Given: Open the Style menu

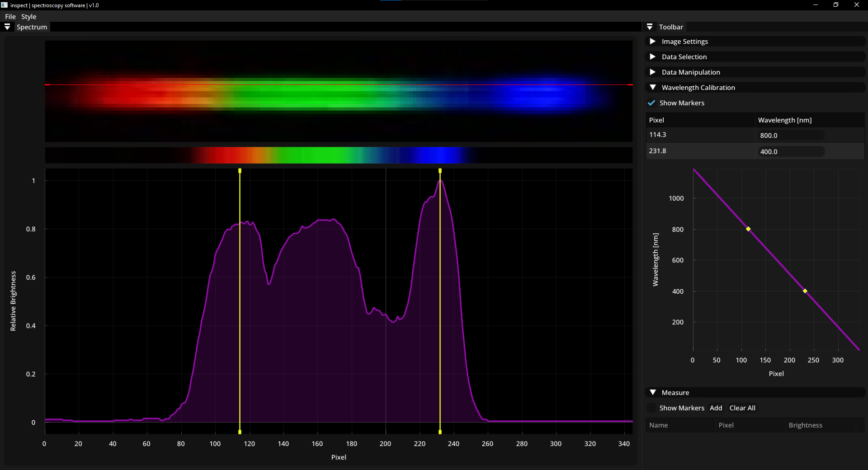Looking at the screenshot, I should click(29, 17).
